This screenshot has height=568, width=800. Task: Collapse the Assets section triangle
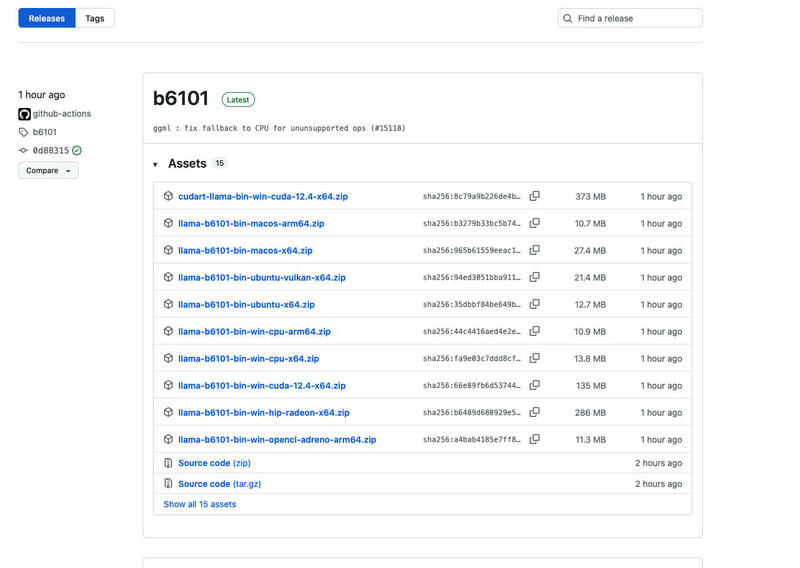pos(155,164)
